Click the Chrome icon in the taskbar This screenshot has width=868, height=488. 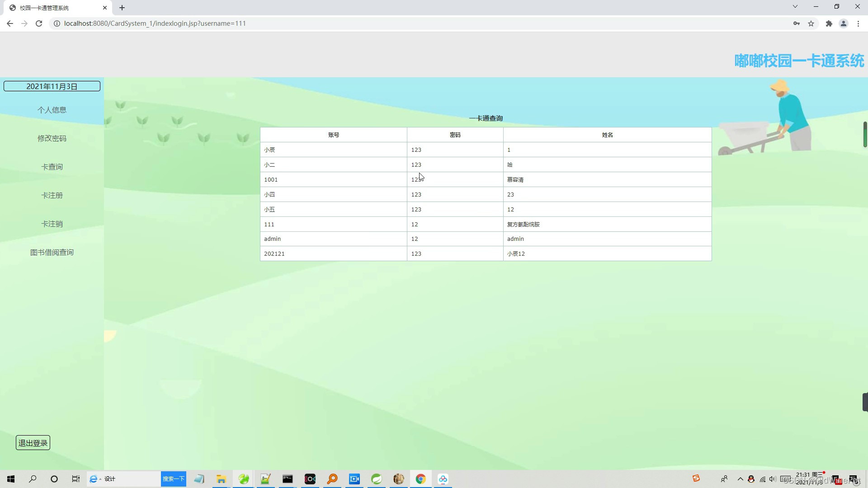(420, 479)
